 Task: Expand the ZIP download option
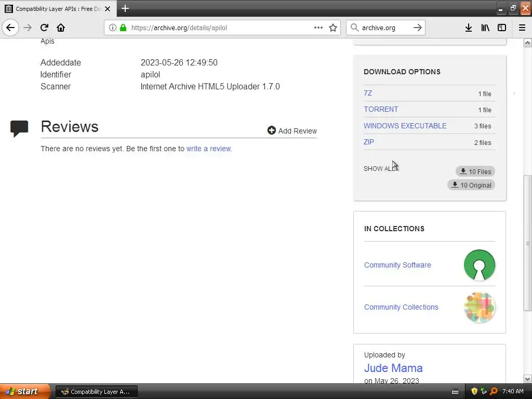tap(369, 142)
